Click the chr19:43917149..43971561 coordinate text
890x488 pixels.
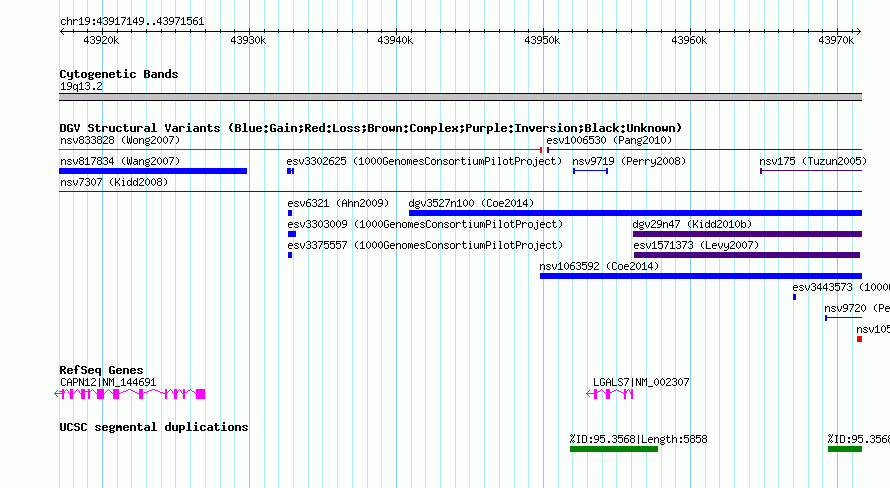pos(132,21)
